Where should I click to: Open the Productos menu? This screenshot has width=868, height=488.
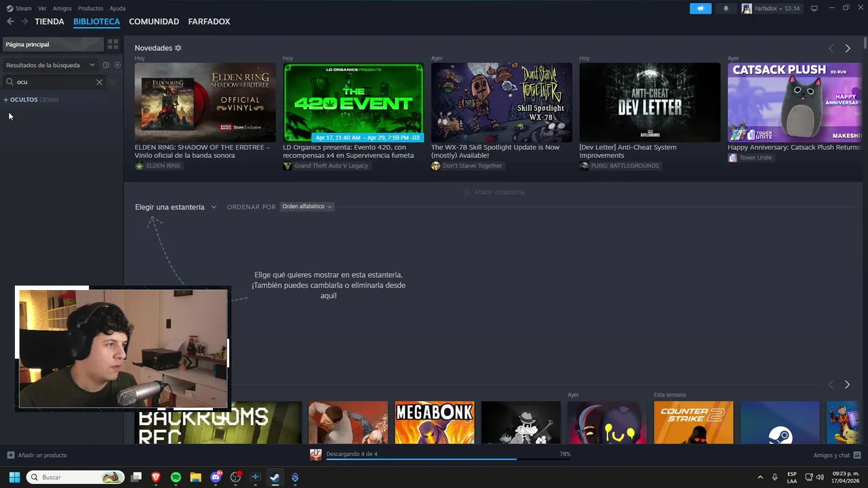[90, 8]
